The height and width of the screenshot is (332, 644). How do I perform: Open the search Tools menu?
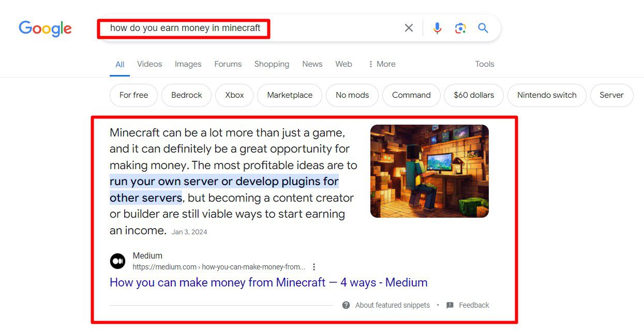click(485, 64)
